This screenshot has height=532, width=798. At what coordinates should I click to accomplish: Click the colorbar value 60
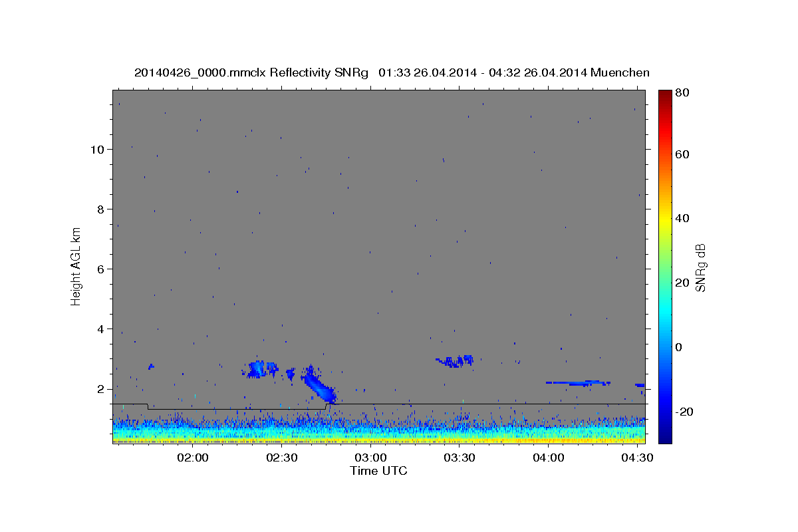[682, 154]
